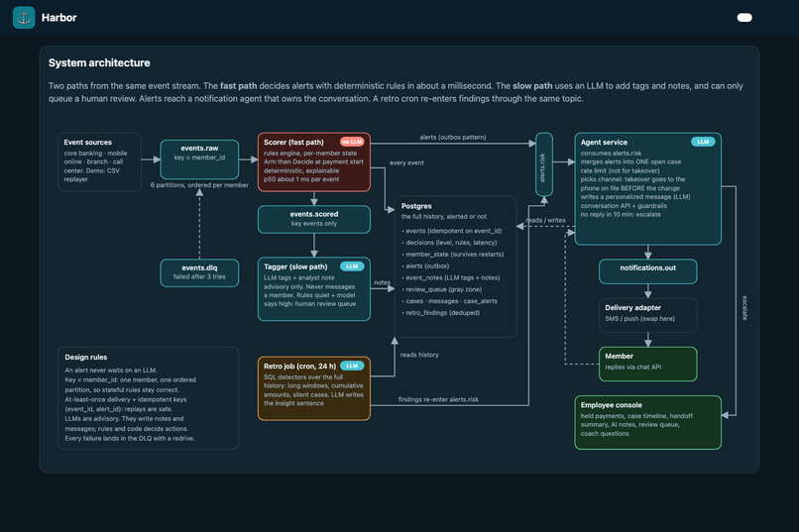Select the notifications.out node

(647, 271)
